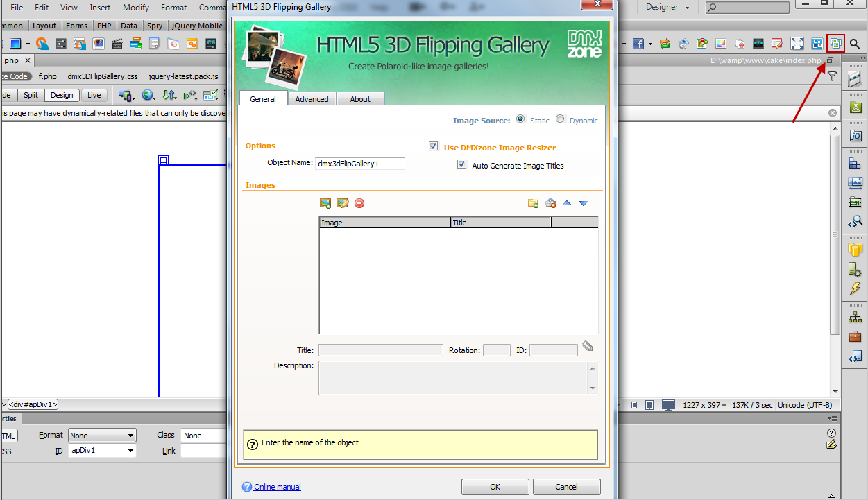868x500 pixels.
Task: Click the Title column header
Action: [501, 223]
